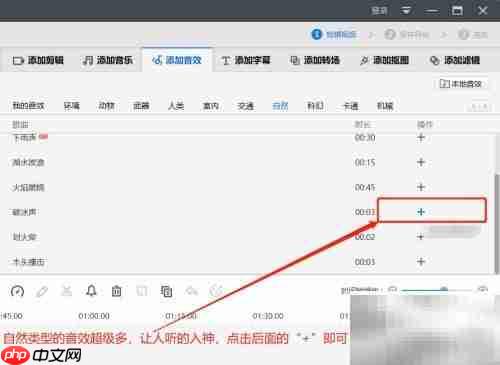Open the 添加抠图 tab

[384, 60]
